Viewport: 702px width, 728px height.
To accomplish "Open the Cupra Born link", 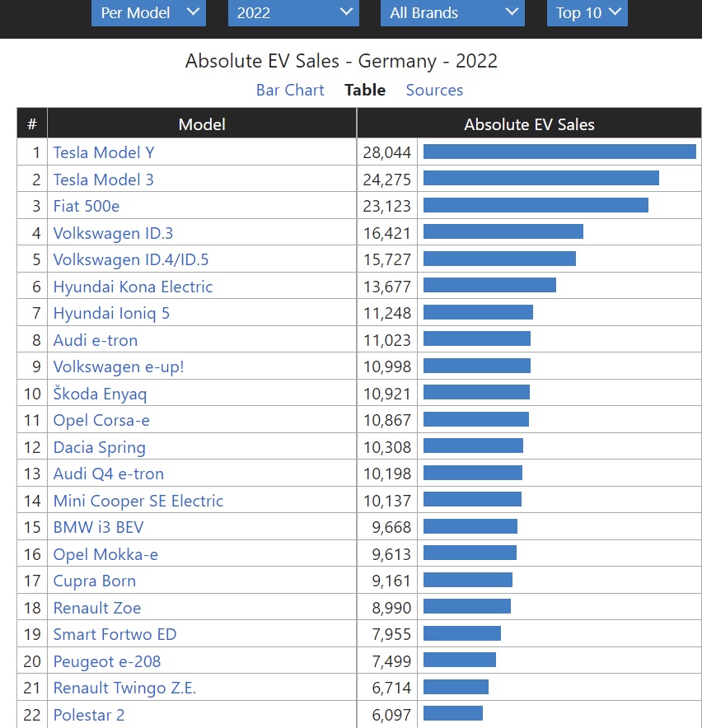I will (95, 581).
